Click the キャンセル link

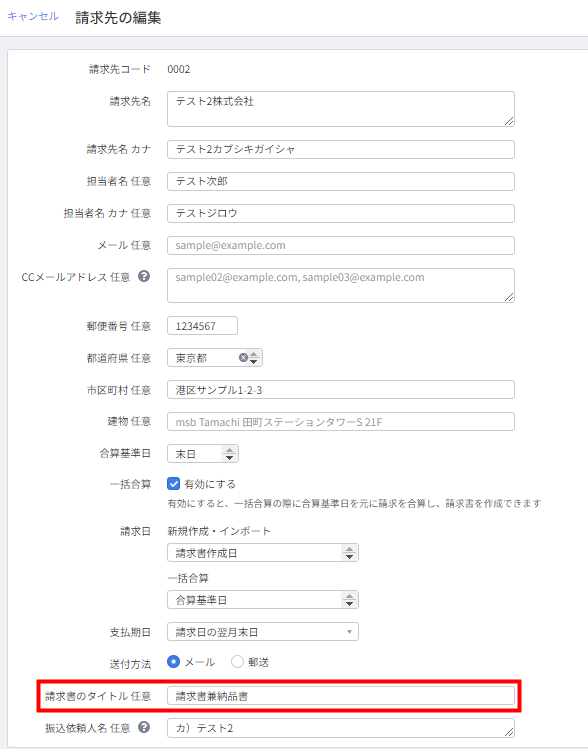coord(33,16)
